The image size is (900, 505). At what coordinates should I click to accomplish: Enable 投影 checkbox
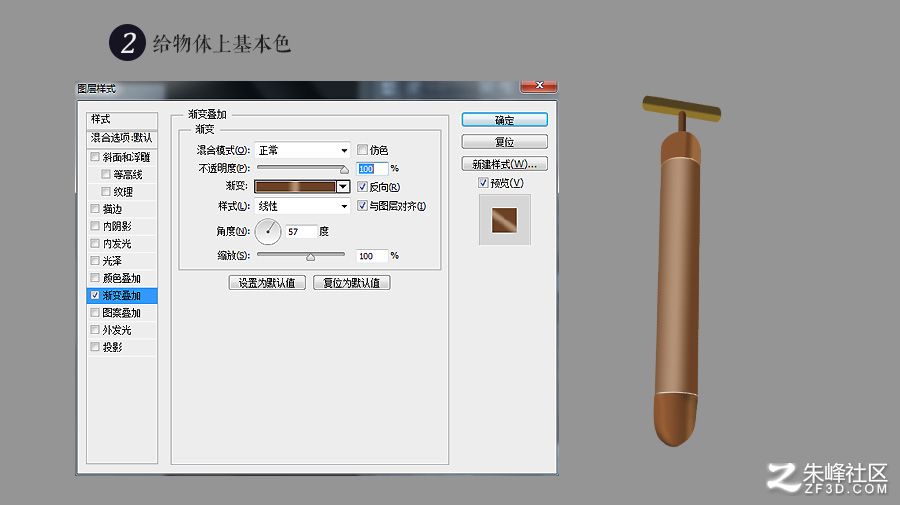coord(95,347)
